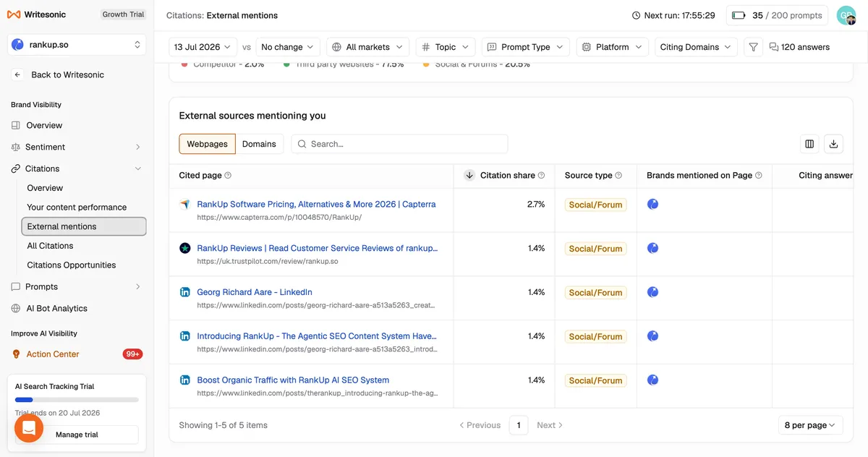This screenshot has width=868, height=457.
Task: Open the Prompt Type filter dropdown
Action: (526, 47)
